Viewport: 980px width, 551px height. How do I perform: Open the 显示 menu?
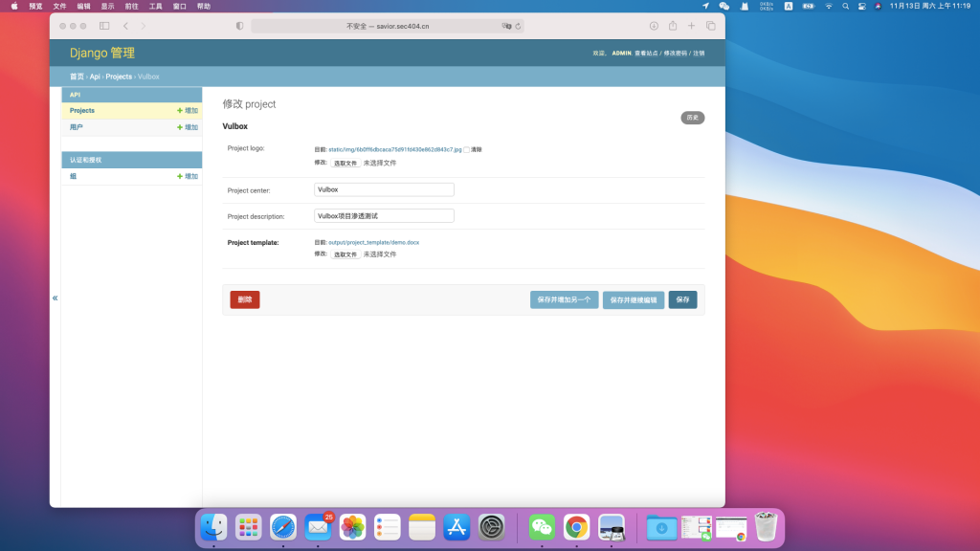point(108,7)
